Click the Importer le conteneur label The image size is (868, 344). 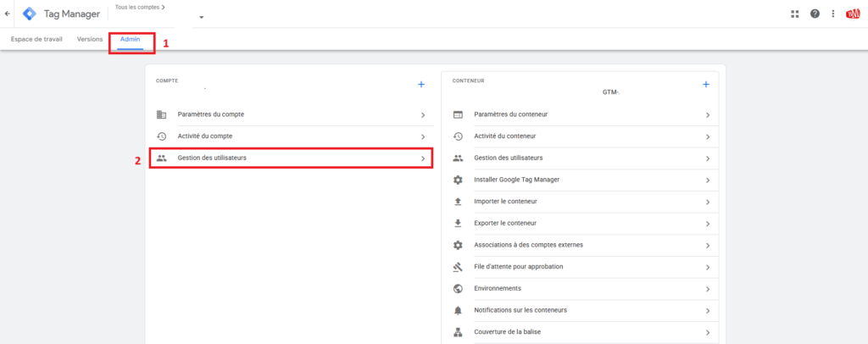[x=505, y=202]
